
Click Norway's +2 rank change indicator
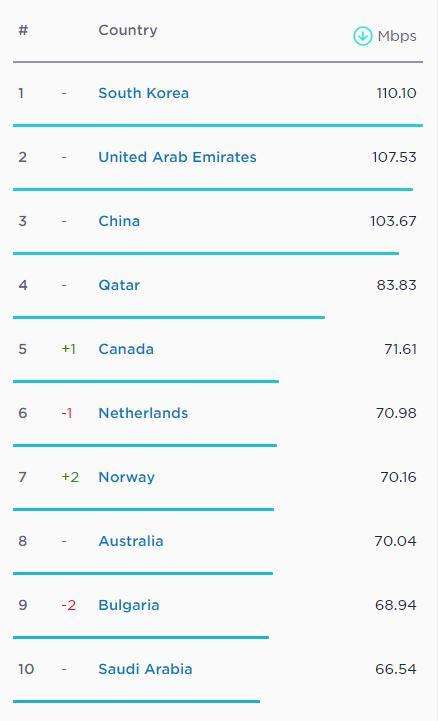pos(70,477)
